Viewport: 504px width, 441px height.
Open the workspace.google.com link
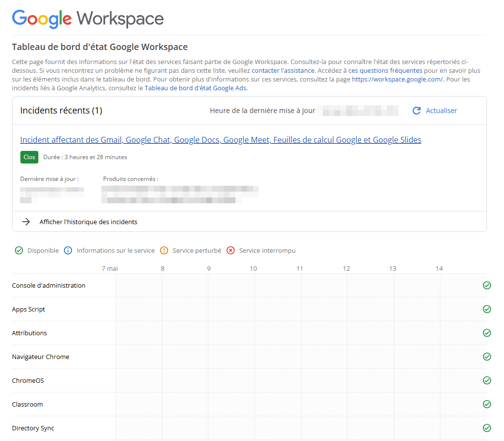397,79
